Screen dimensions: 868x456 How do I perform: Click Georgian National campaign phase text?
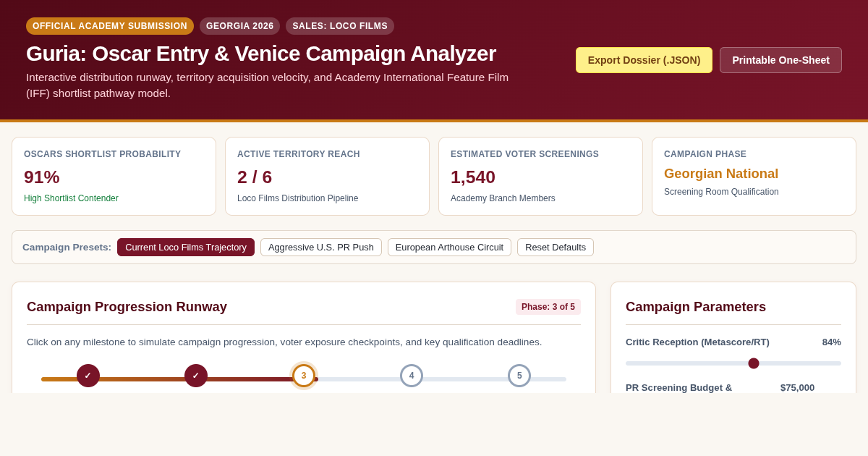point(721,174)
